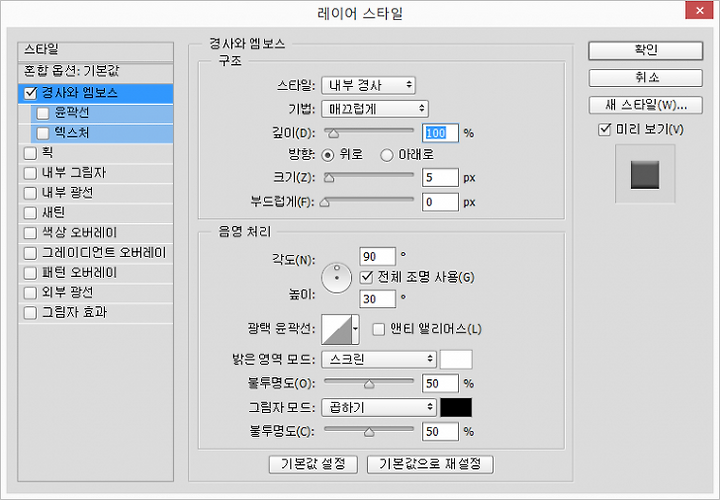This screenshot has width=720, height=500.
Task: Check the 그레이디언트 오버레이 checkbox
Action: [x=30, y=253]
